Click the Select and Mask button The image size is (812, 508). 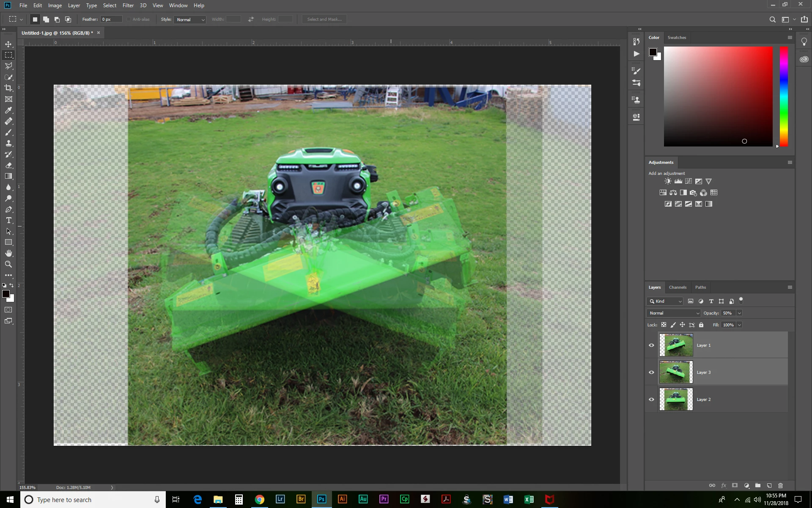[324, 19]
